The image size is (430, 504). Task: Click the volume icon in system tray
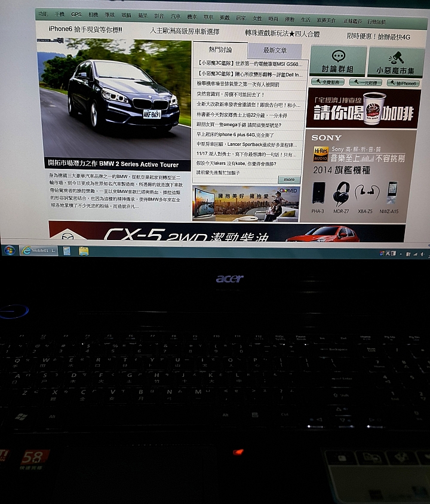422,254
